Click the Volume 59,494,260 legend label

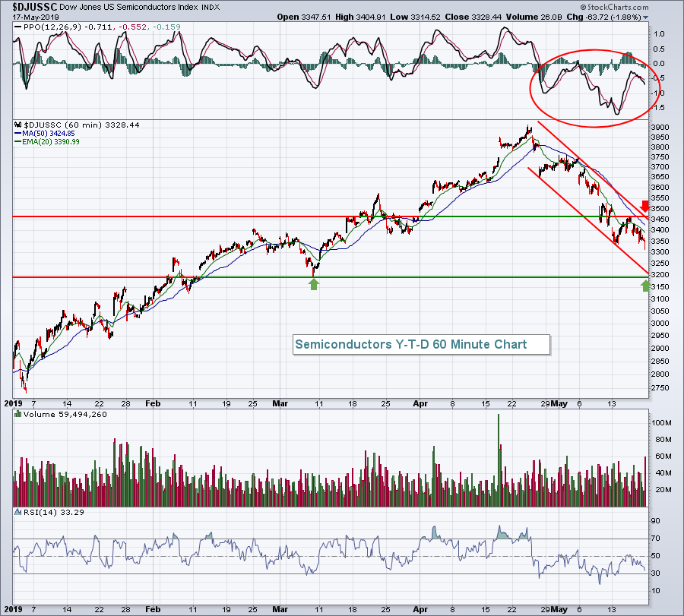click(x=65, y=414)
